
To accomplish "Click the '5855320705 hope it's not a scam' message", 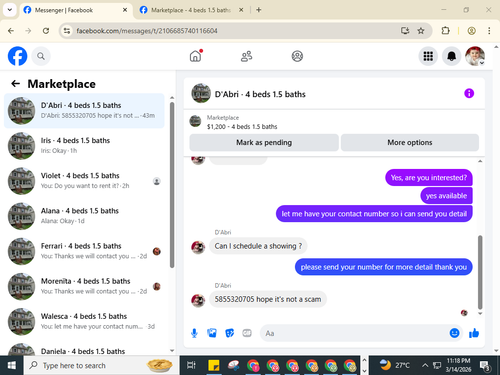I will tap(268, 299).
